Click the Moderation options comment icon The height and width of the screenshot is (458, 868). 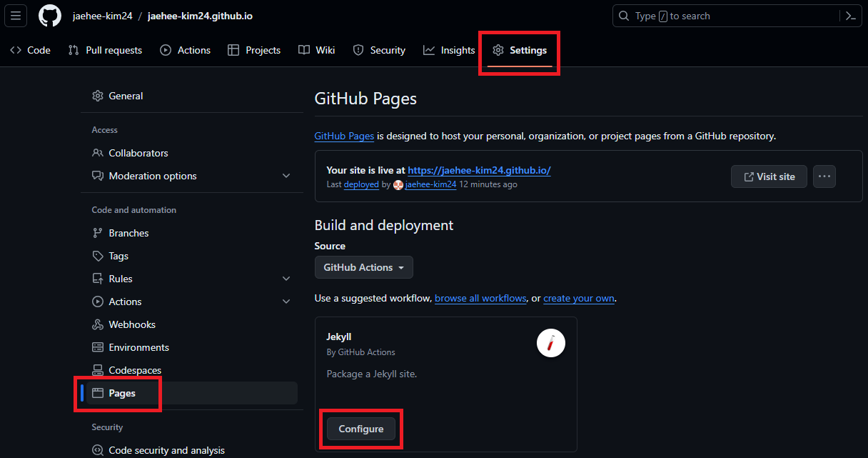(98, 176)
